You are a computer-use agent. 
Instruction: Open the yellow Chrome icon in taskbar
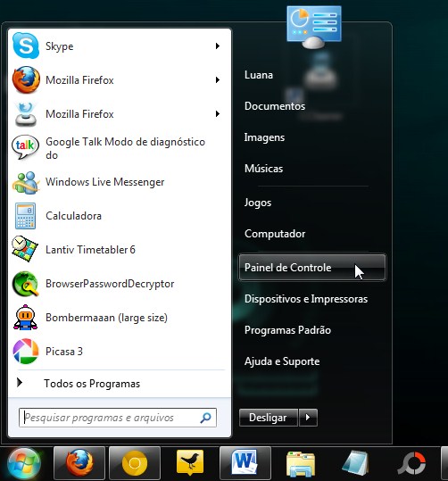coord(135,463)
